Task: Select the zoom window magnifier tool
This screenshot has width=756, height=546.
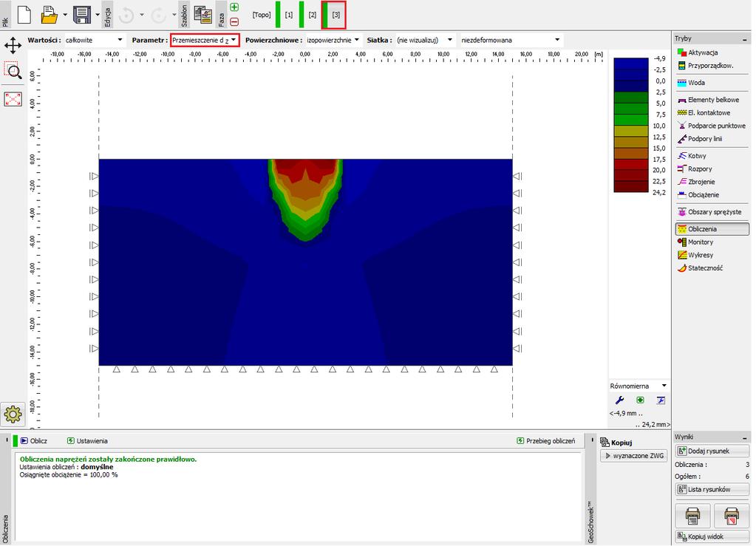Action: tap(13, 70)
